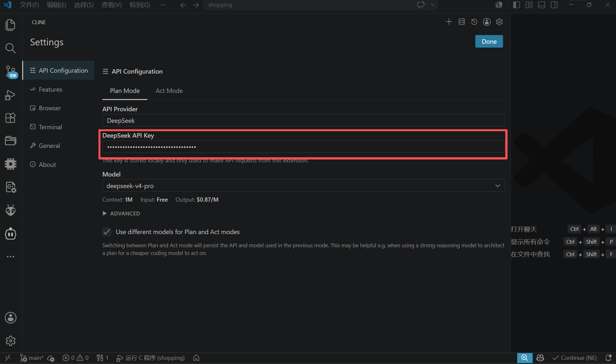This screenshot has height=364, width=616.
Task: Click the forwarded ports indicator showing 1
Action: pyautogui.click(x=103, y=358)
